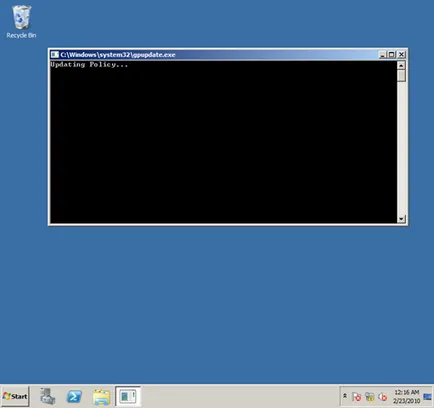Click the console scrollbar up arrow
The height and width of the screenshot is (408, 434).
click(x=401, y=65)
